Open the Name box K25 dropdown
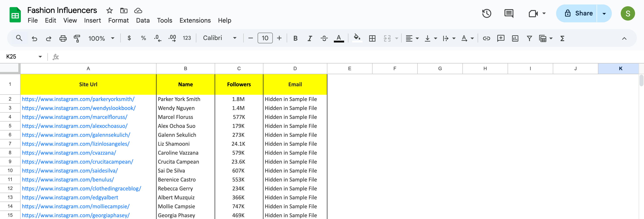Viewport: 644px width, 219px height. (x=40, y=57)
